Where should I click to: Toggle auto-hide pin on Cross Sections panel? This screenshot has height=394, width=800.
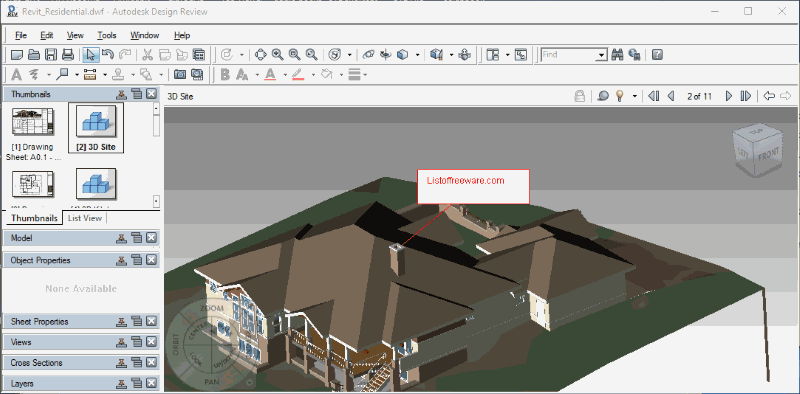pyautogui.click(x=121, y=363)
